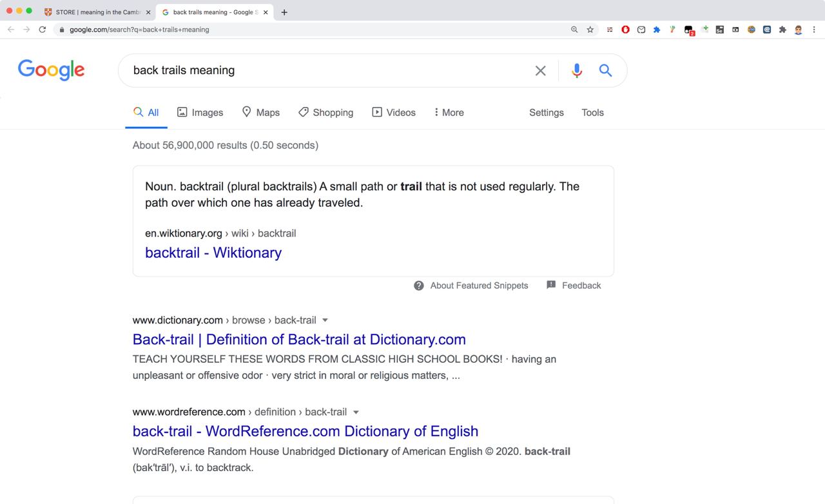
Task: Clear the search box with the X icon
Action: (x=541, y=71)
